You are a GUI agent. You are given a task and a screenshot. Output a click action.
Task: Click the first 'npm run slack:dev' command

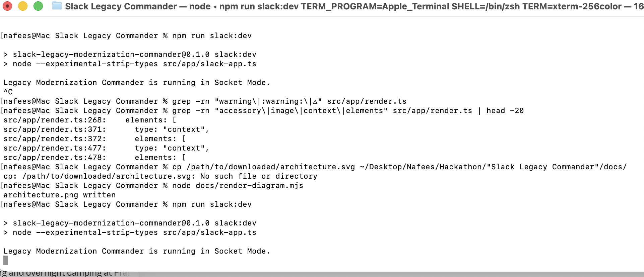[212, 36]
